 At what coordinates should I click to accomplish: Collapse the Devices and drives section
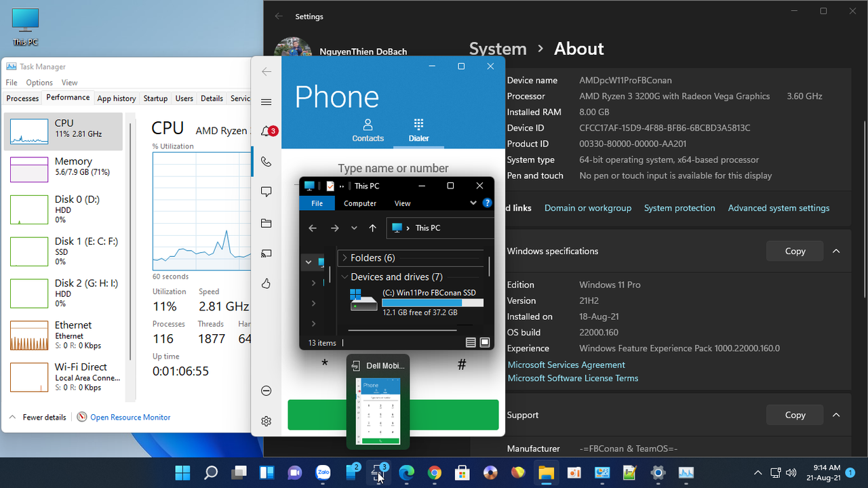tap(344, 277)
